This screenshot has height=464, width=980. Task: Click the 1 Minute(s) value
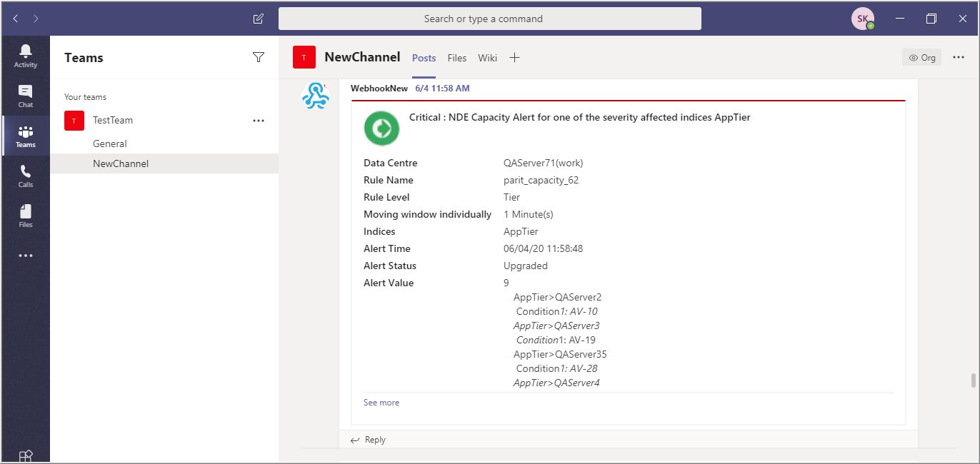pos(529,214)
